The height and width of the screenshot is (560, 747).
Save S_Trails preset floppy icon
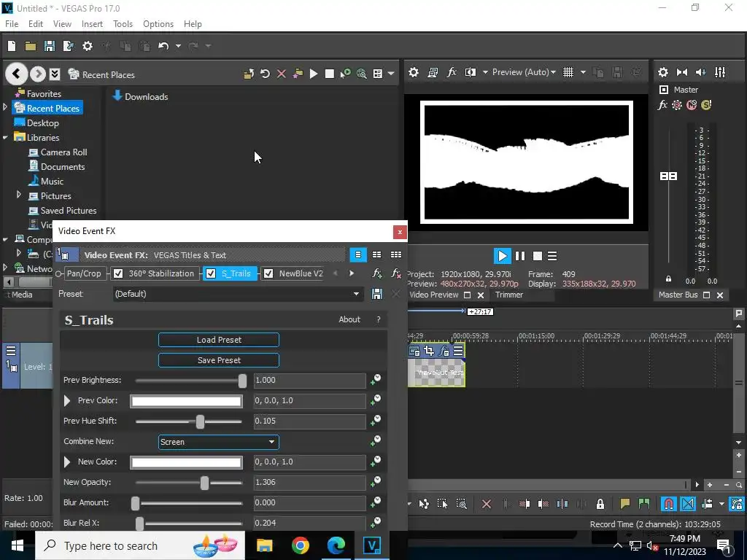377,294
